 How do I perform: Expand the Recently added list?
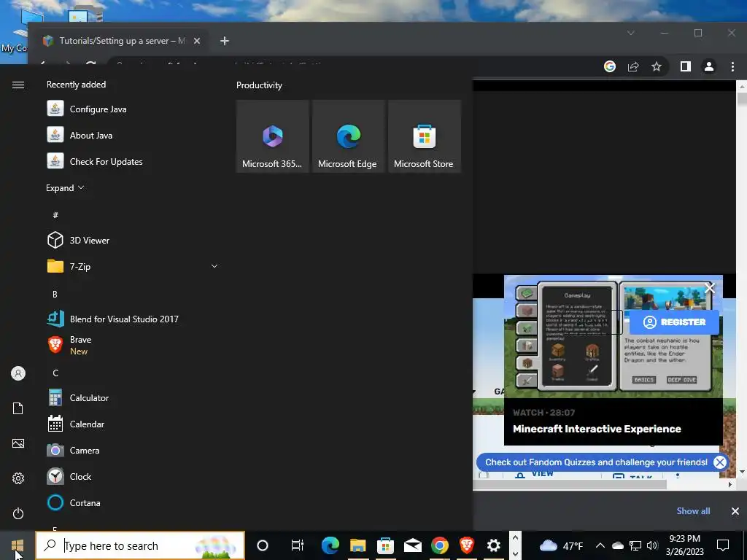tap(65, 187)
